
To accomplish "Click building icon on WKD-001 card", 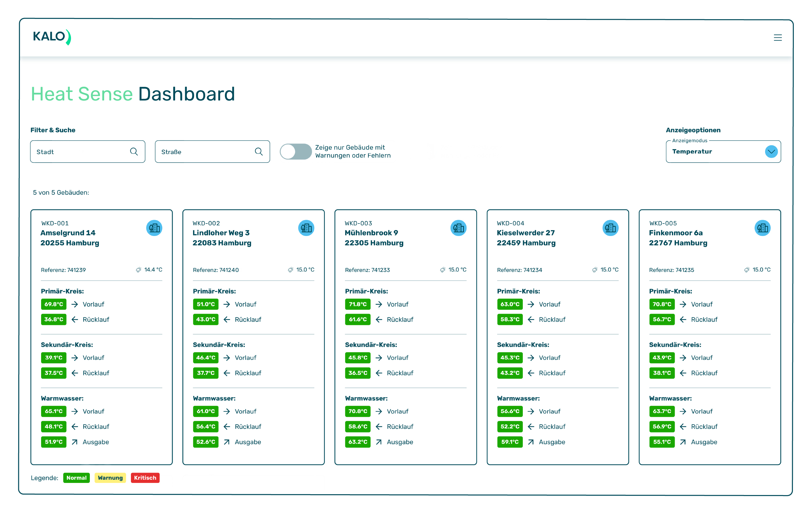I will pyautogui.click(x=154, y=228).
